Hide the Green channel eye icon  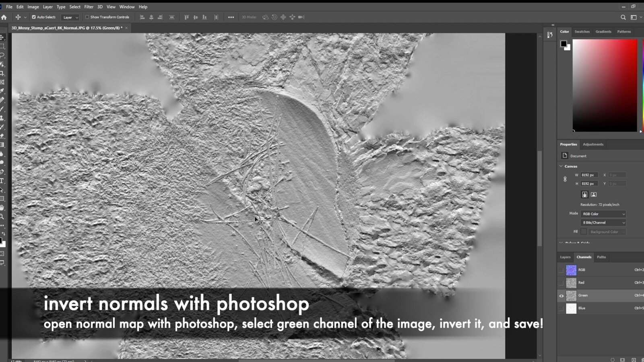click(x=561, y=296)
